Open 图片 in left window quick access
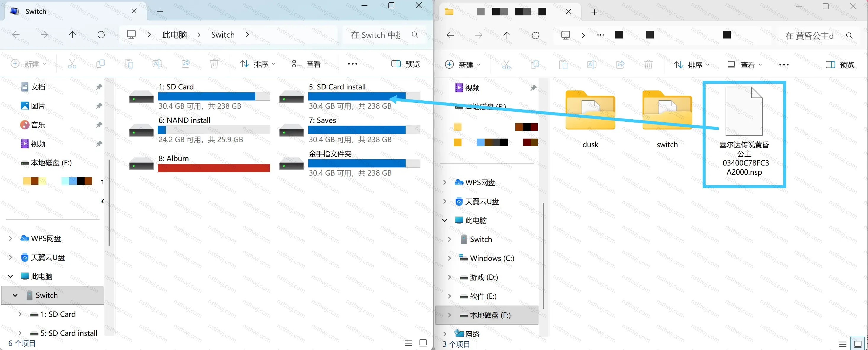Screen dimensions: 868x350 tap(38, 106)
